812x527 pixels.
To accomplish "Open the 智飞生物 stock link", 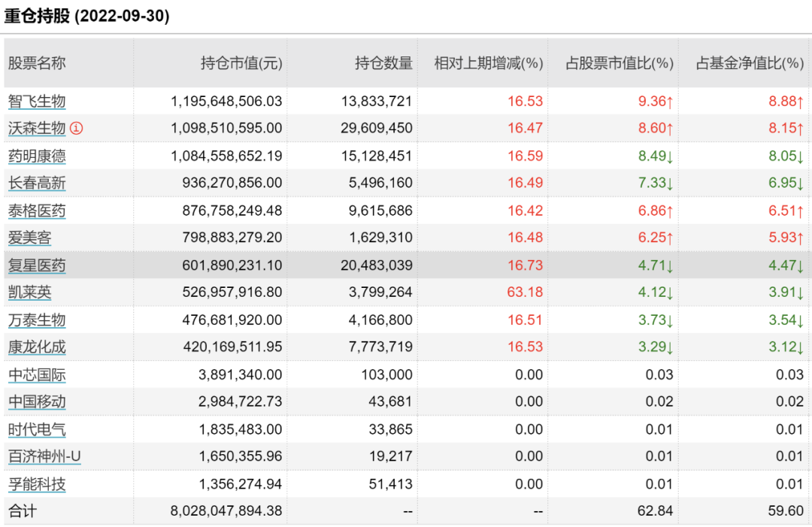I will 37,101.
